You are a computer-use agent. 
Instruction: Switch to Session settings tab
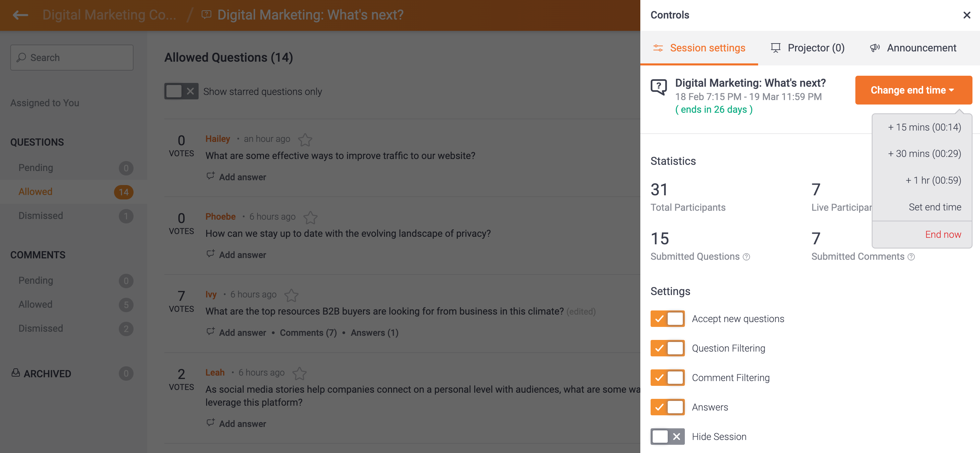click(x=699, y=48)
